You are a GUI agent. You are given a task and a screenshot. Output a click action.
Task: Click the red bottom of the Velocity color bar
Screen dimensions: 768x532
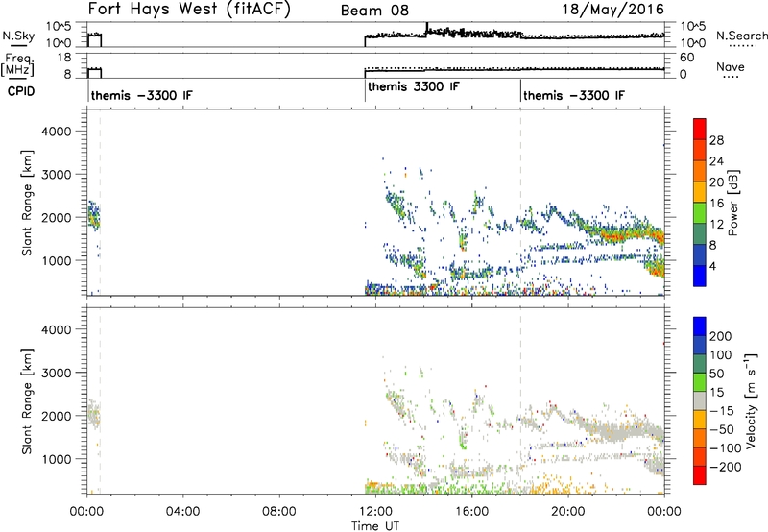(x=700, y=477)
